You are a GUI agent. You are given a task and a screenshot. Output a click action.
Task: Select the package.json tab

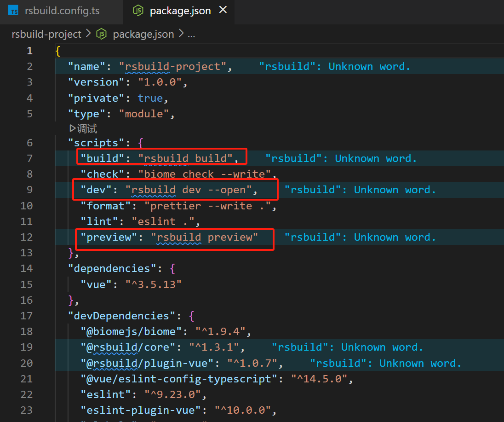(180, 11)
